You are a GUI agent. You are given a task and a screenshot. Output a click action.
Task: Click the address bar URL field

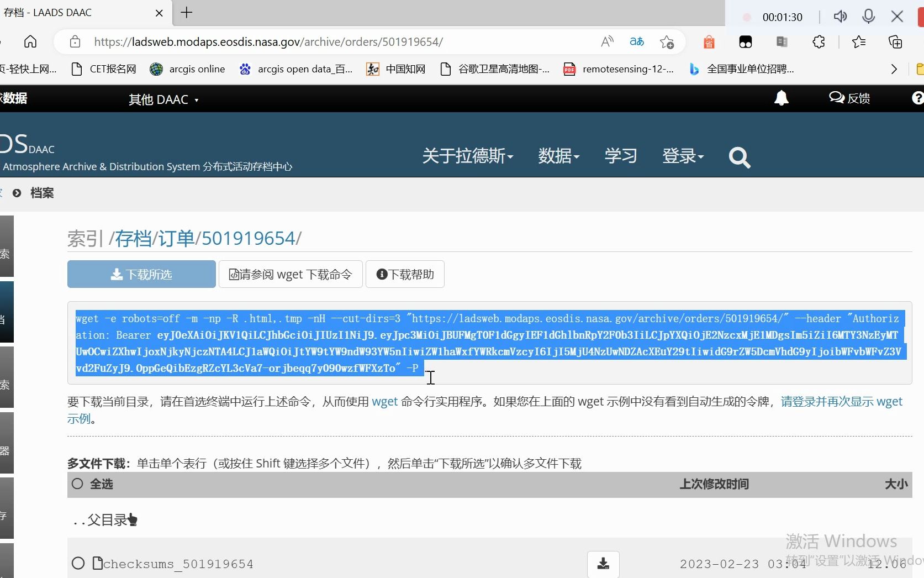[268, 42]
